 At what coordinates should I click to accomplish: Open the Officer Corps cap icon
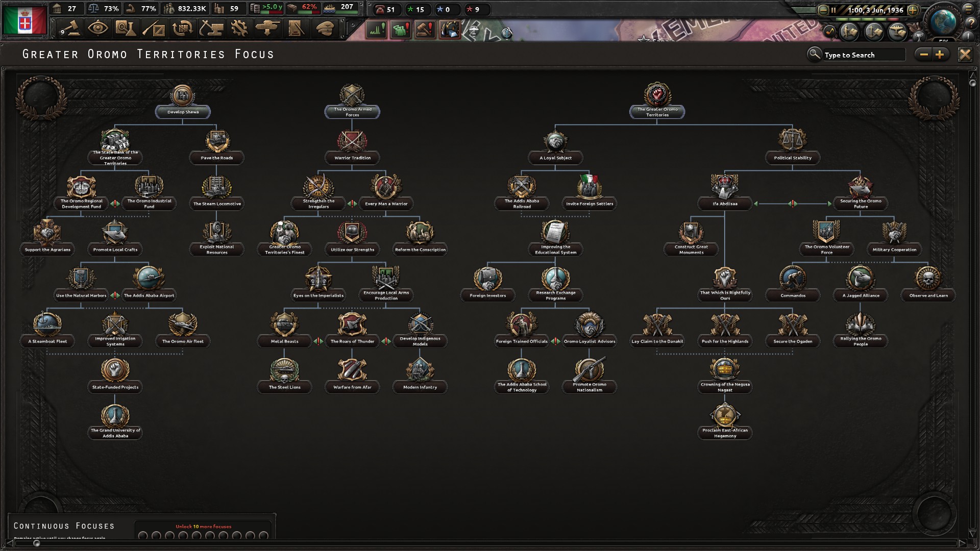[x=325, y=29]
